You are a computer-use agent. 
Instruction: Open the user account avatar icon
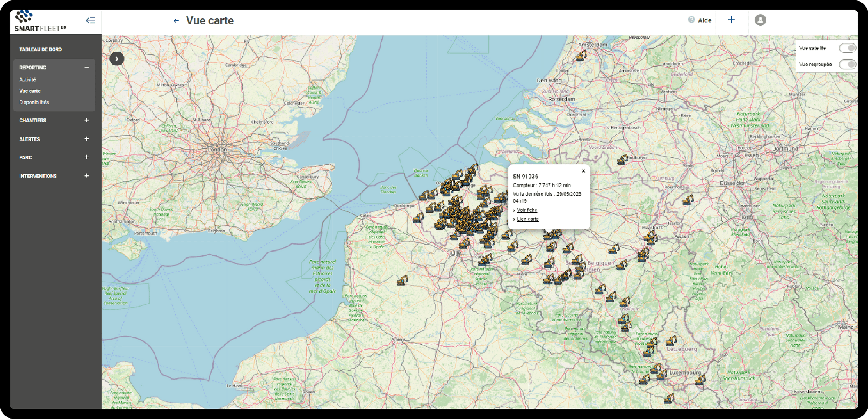(760, 20)
